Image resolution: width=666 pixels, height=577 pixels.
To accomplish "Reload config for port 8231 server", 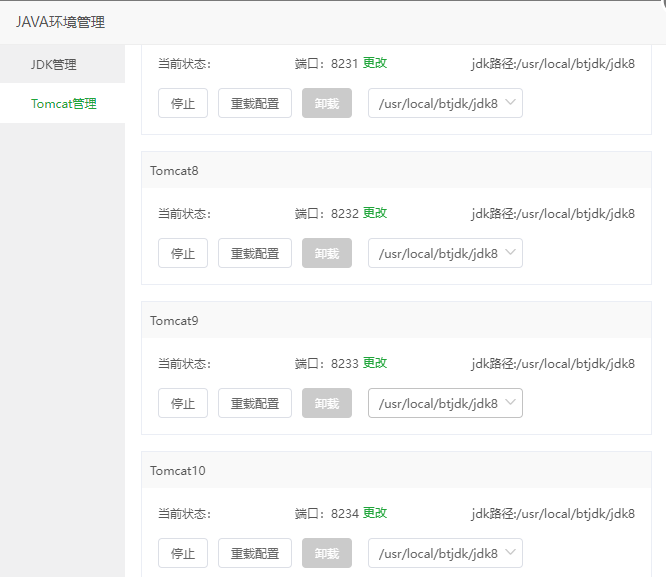I will point(255,103).
